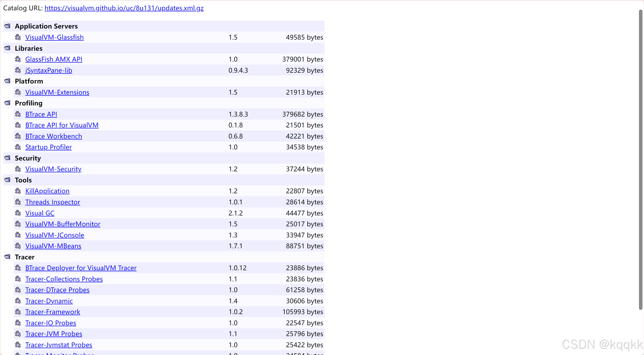Click the plugin icon beside VisualVM-Glassfish
644x355 pixels.
click(x=18, y=37)
